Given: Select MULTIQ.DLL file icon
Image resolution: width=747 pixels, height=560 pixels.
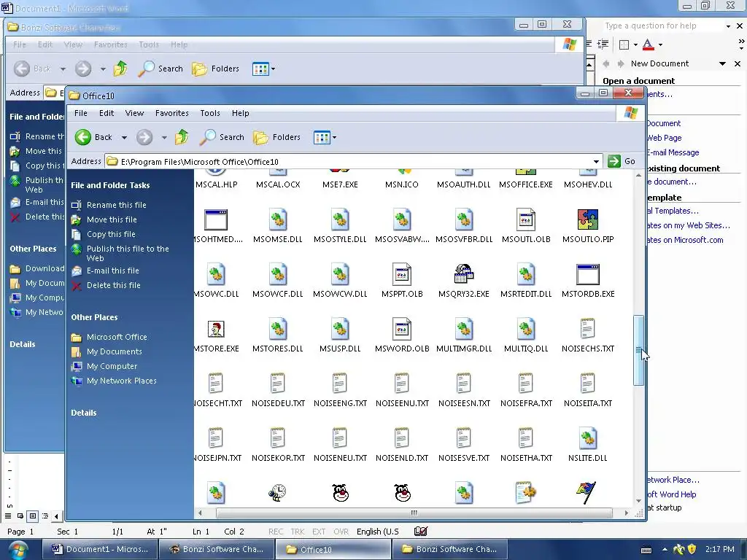Looking at the screenshot, I should click(x=526, y=329).
